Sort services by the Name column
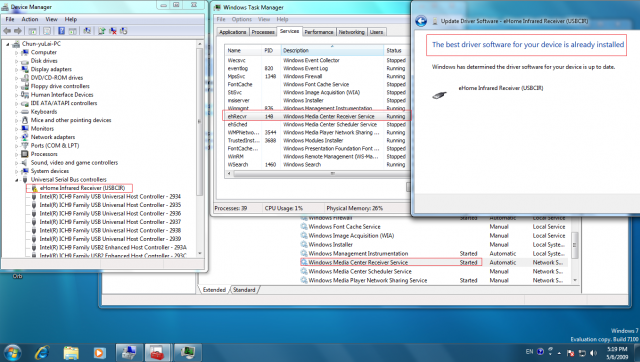640x362 pixels. pyautogui.click(x=243, y=51)
